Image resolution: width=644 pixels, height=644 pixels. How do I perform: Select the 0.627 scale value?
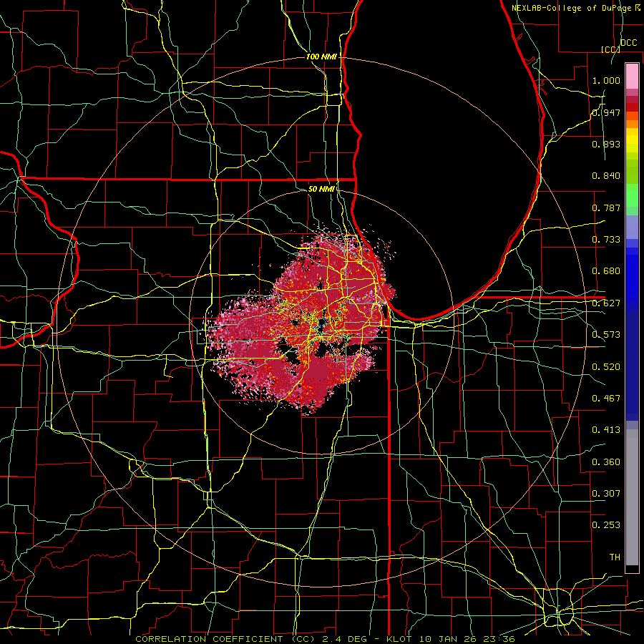pos(606,303)
